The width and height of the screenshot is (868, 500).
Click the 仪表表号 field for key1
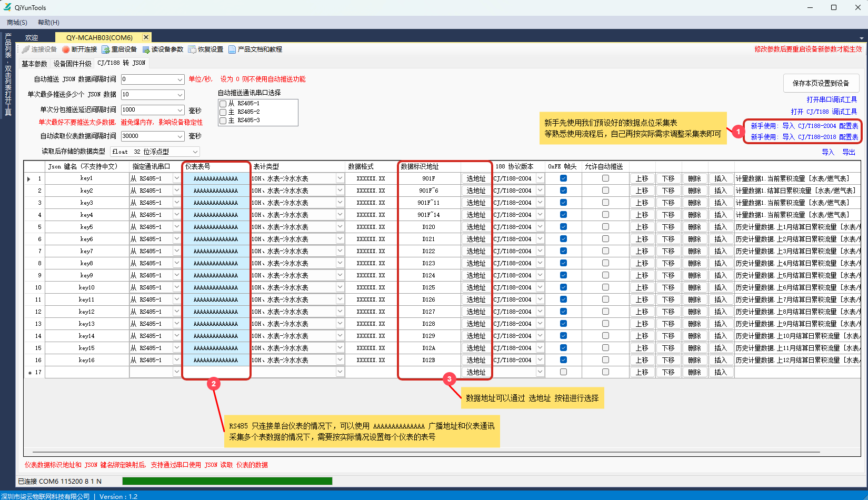[215, 178]
